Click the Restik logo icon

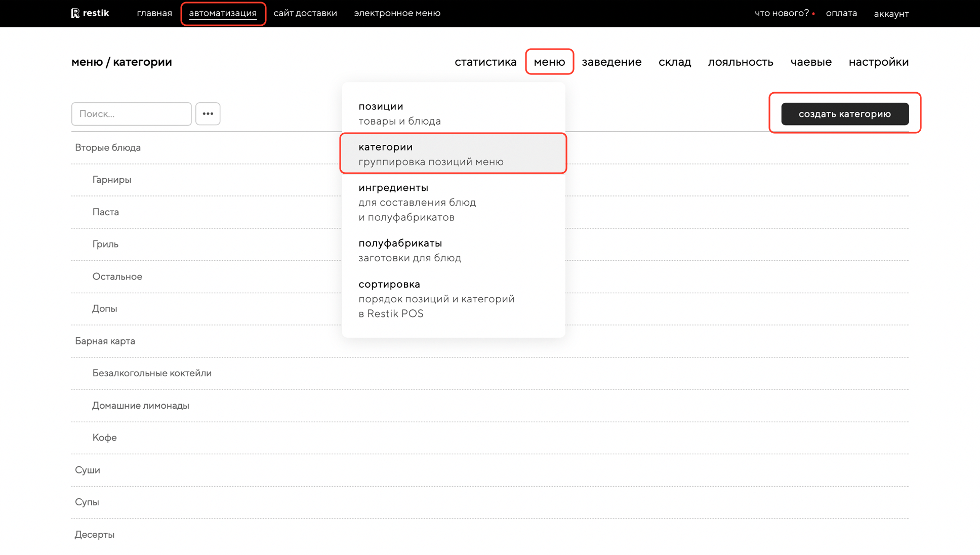tap(75, 13)
